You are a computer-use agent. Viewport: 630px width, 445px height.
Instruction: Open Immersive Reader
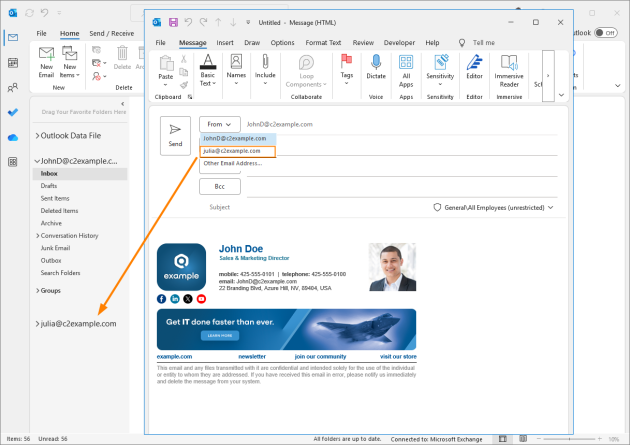509,71
